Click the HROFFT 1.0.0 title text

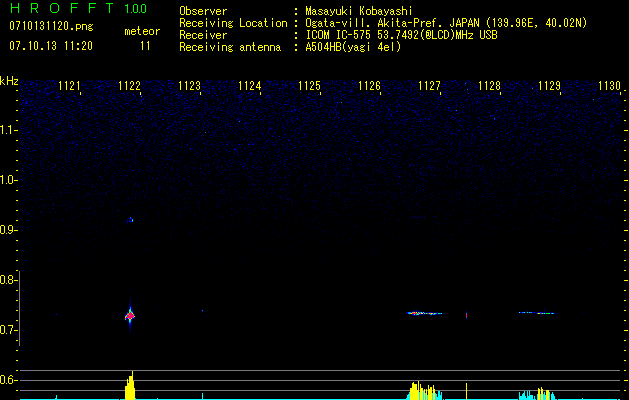[79, 8]
